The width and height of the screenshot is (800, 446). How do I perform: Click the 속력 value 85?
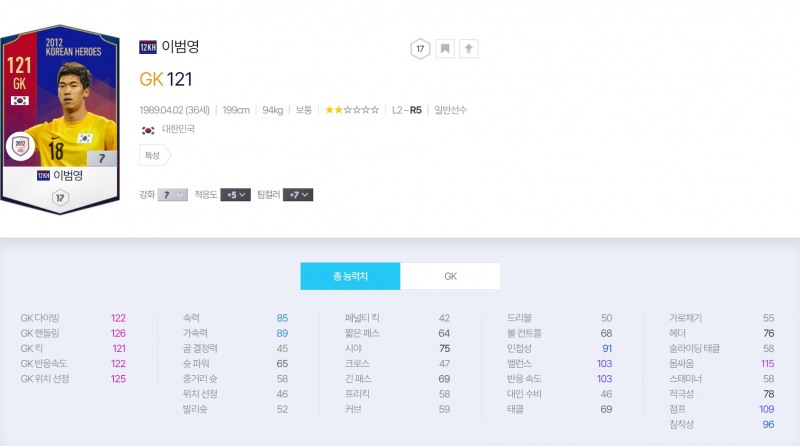pyautogui.click(x=282, y=318)
